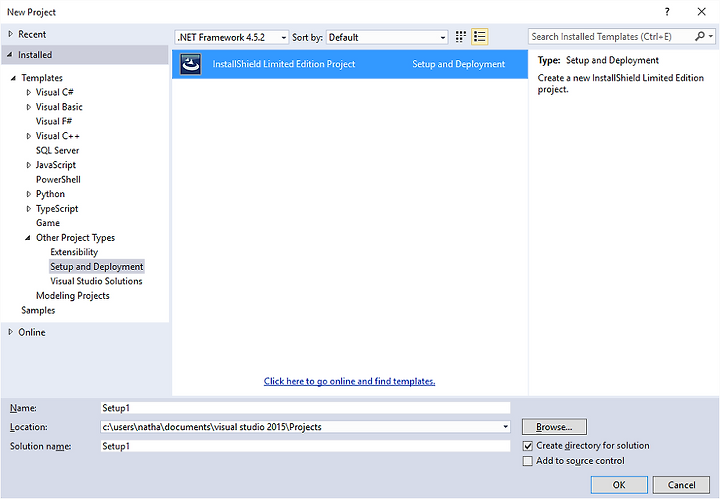
Task: Select the JavaScript tree label
Action: point(56,165)
